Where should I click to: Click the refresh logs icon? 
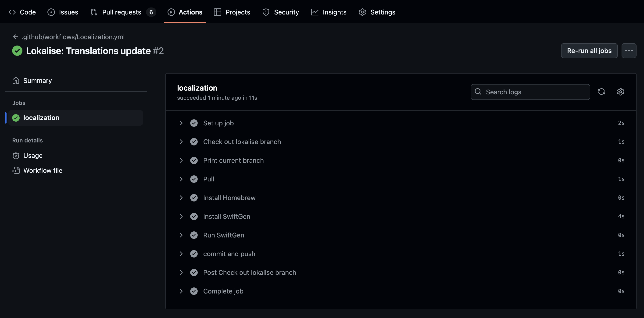tap(601, 92)
